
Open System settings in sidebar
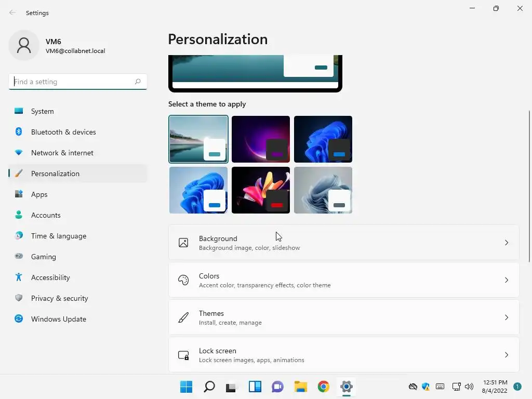(x=78, y=111)
